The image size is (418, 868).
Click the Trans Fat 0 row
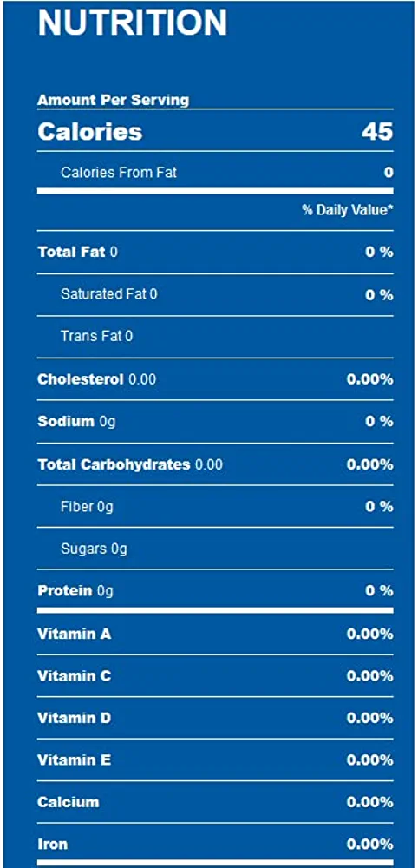point(216,337)
